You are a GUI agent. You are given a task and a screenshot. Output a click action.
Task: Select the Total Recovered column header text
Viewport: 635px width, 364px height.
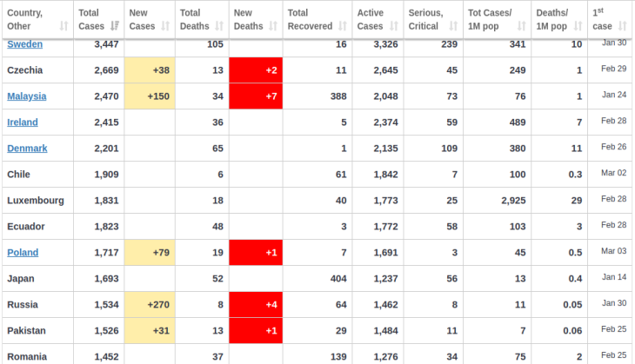310,19
